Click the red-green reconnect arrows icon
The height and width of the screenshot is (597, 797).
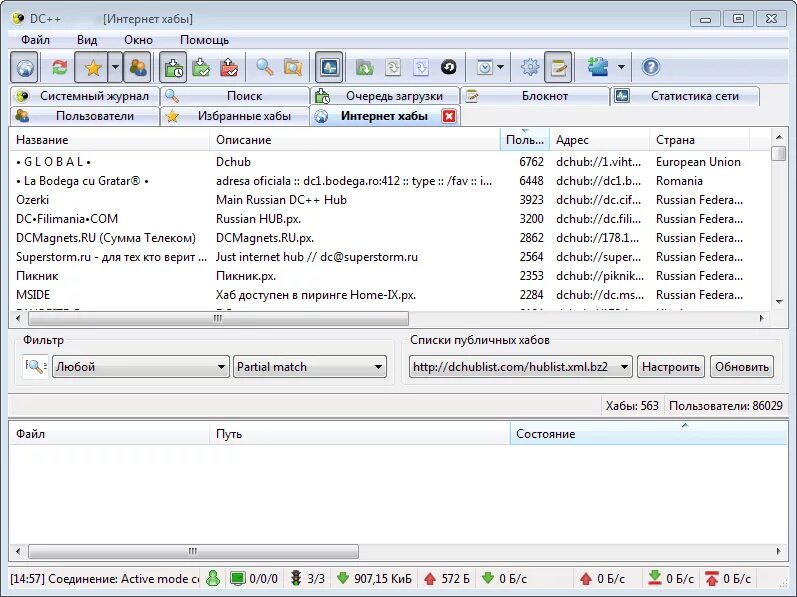[59, 67]
